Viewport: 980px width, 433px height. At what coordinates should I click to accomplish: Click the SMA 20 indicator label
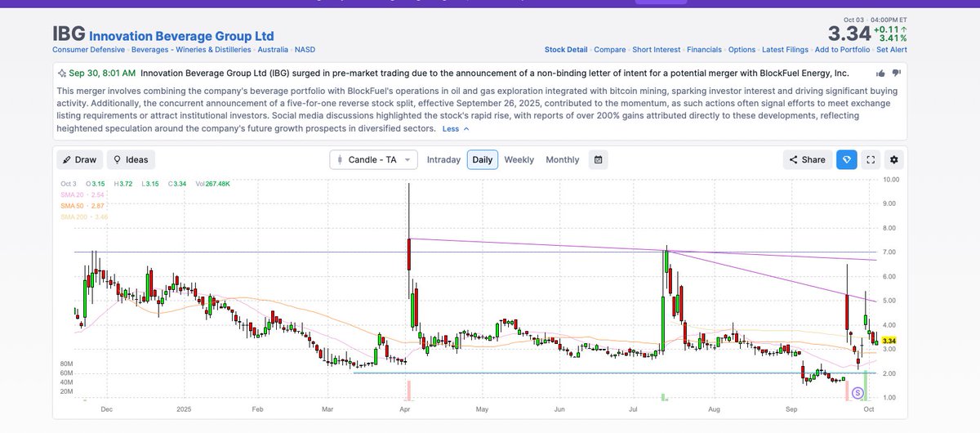(84, 195)
